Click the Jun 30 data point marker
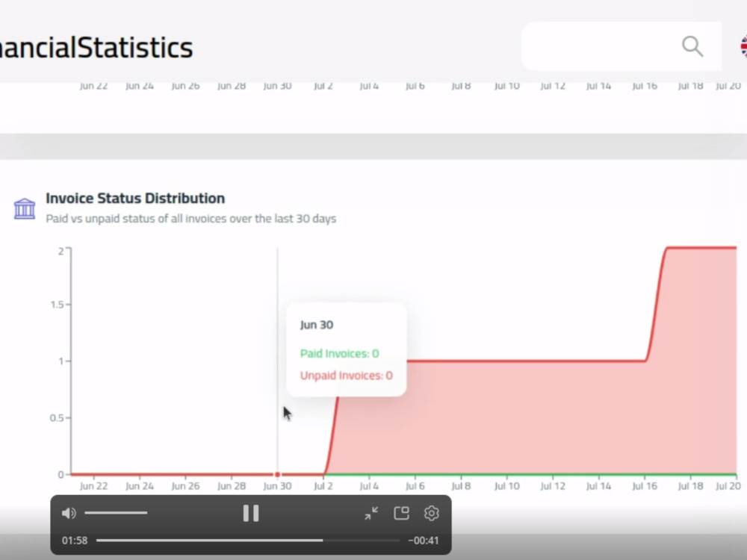Viewport: 747px width, 560px height. (278, 474)
